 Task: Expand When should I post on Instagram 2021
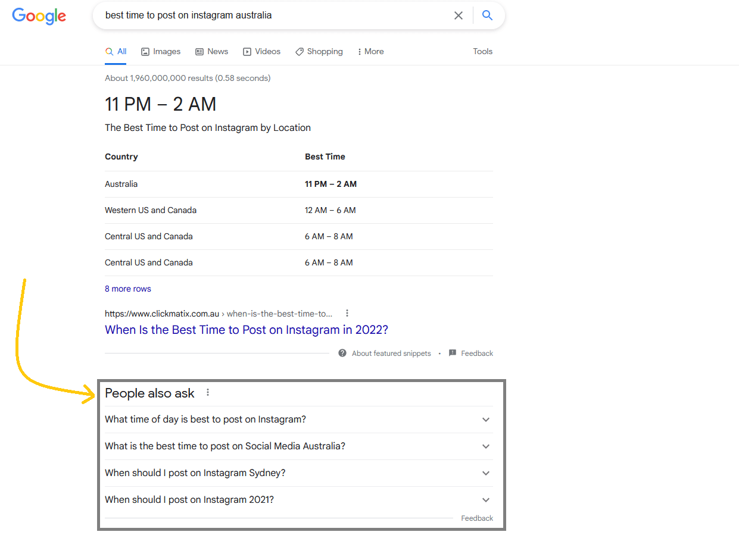[x=299, y=500]
